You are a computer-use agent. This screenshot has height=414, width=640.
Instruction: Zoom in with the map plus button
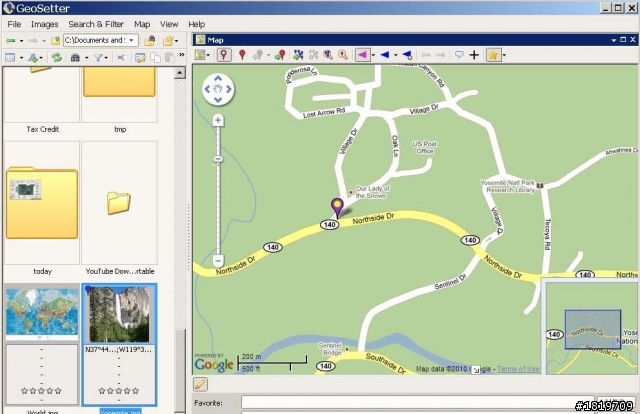coord(218,120)
